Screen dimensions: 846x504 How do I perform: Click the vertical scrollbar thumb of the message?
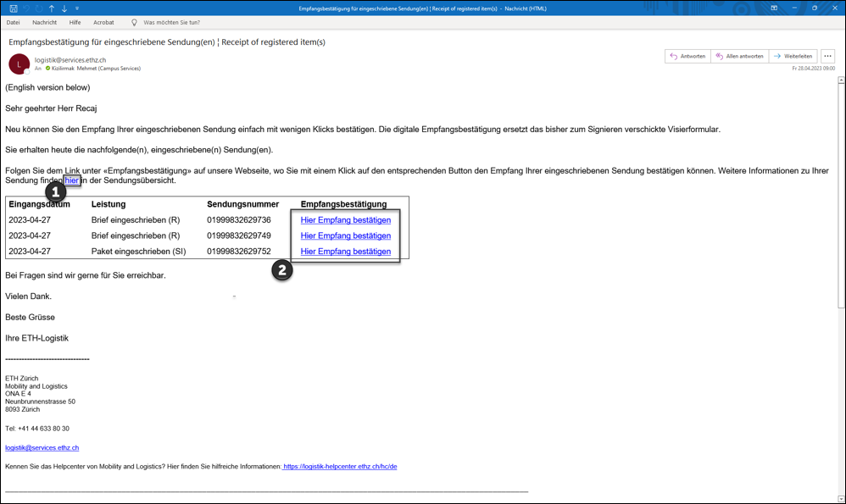pos(841,196)
